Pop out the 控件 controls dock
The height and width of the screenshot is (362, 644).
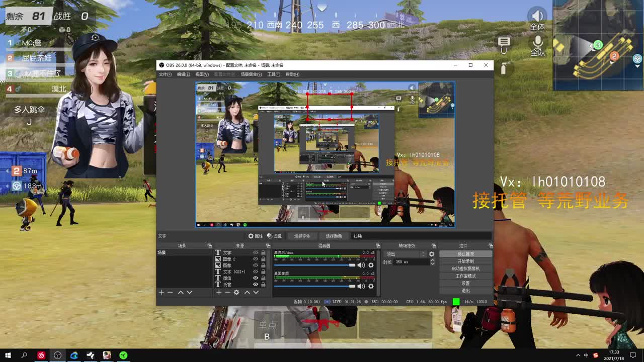491,246
